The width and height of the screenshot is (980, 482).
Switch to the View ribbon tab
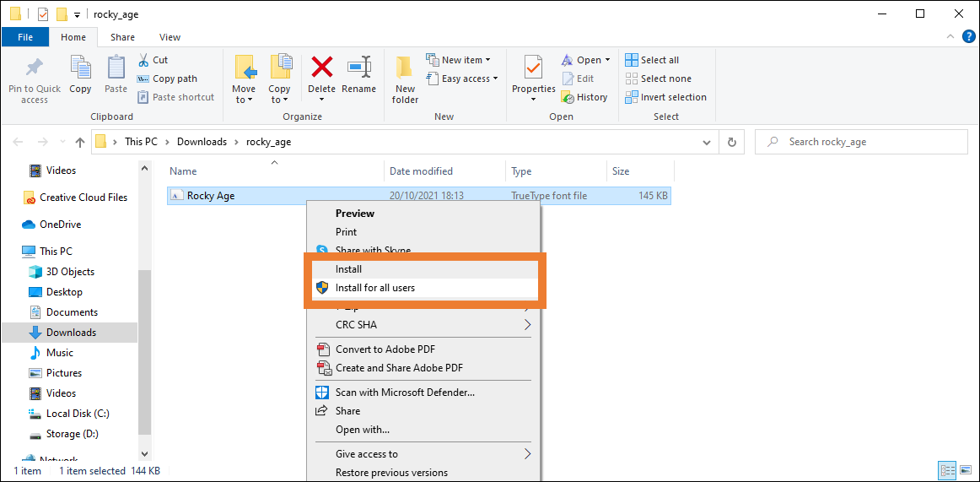(x=170, y=37)
